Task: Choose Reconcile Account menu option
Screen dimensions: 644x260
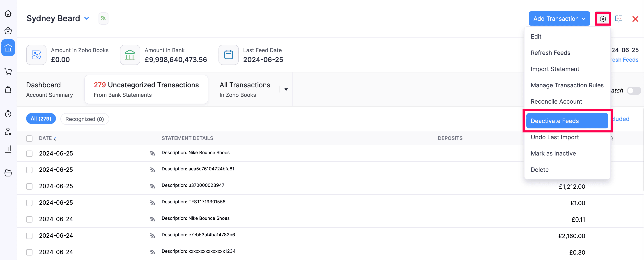Action: (x=556, y=102)
